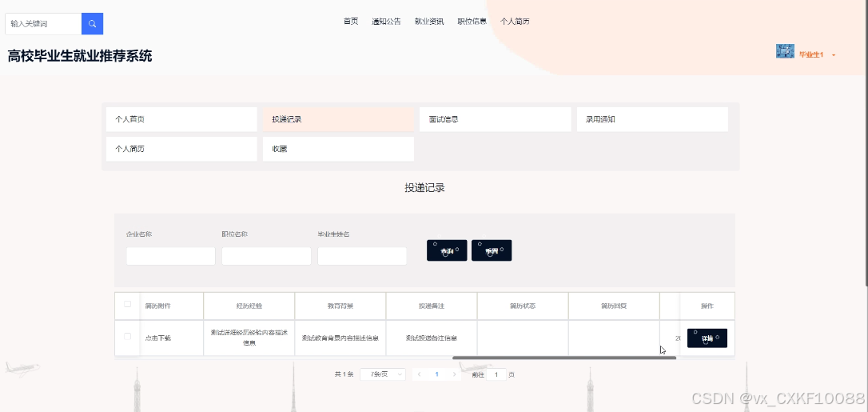Click the 职位名称 filter input

[x=266, y=256]
